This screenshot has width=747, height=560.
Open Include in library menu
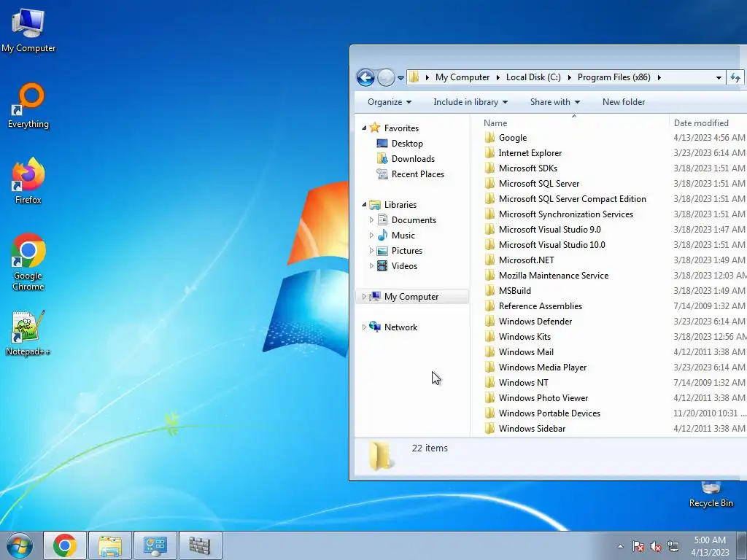coord(471,102)
